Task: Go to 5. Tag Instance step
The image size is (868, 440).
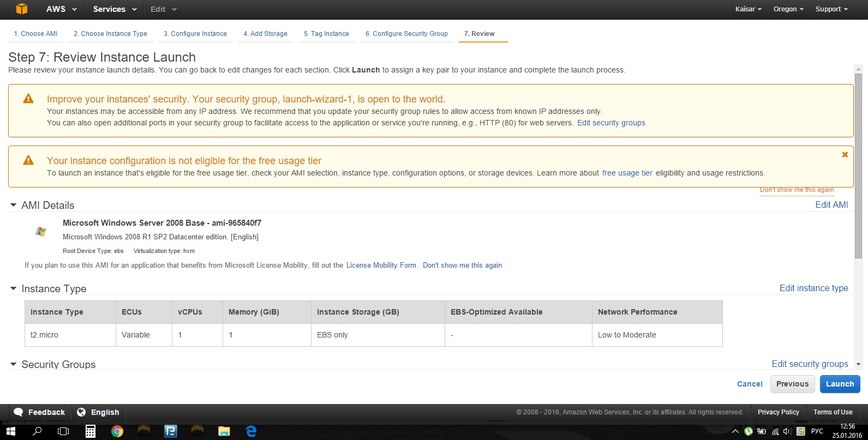Action: coord(326,34)
